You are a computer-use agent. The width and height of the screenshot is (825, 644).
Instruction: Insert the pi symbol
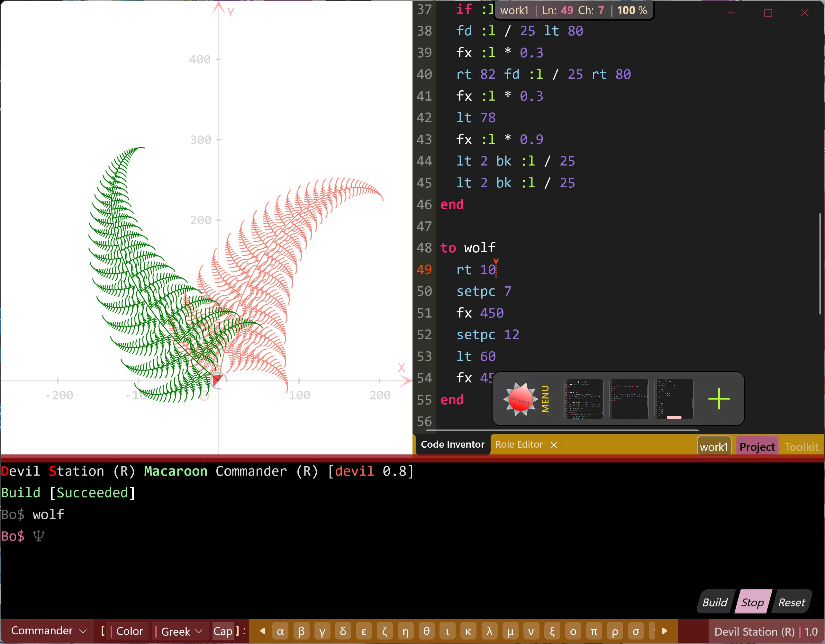[594, 631]
